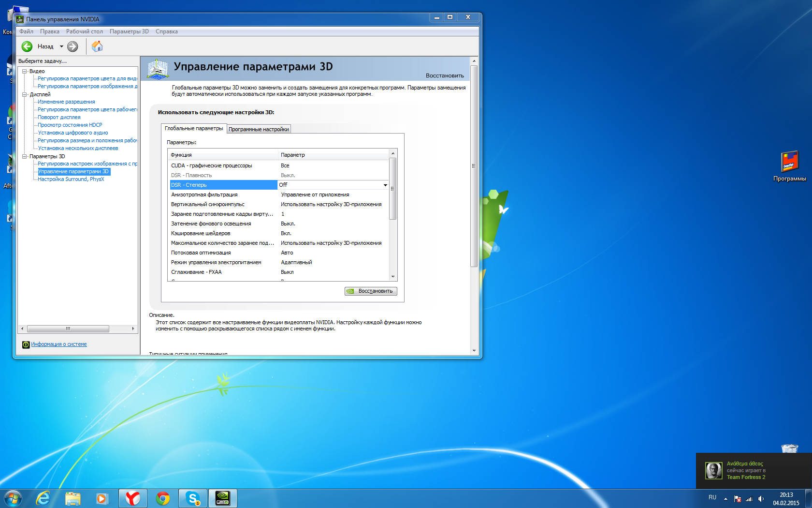Select the Затенение фонового освещения row
812x508 pixels.
279,224
